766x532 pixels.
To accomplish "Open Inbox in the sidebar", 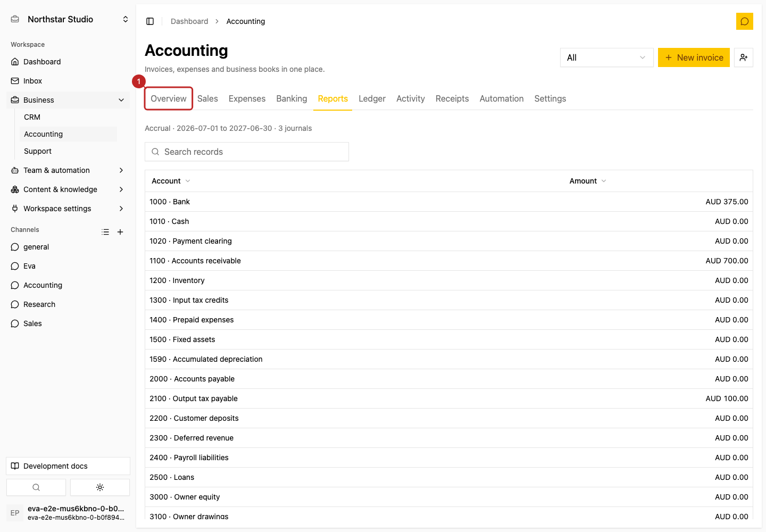I will click(x=68, y=81).
